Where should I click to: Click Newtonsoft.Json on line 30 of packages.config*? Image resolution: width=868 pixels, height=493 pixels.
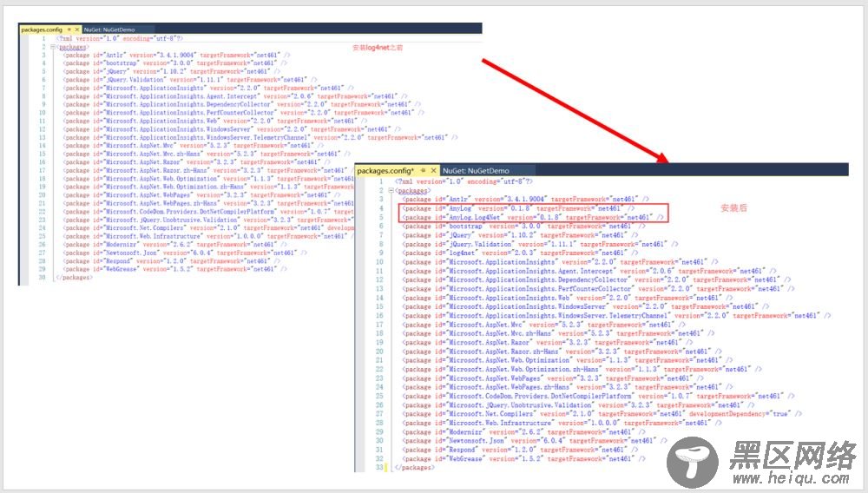534,440
